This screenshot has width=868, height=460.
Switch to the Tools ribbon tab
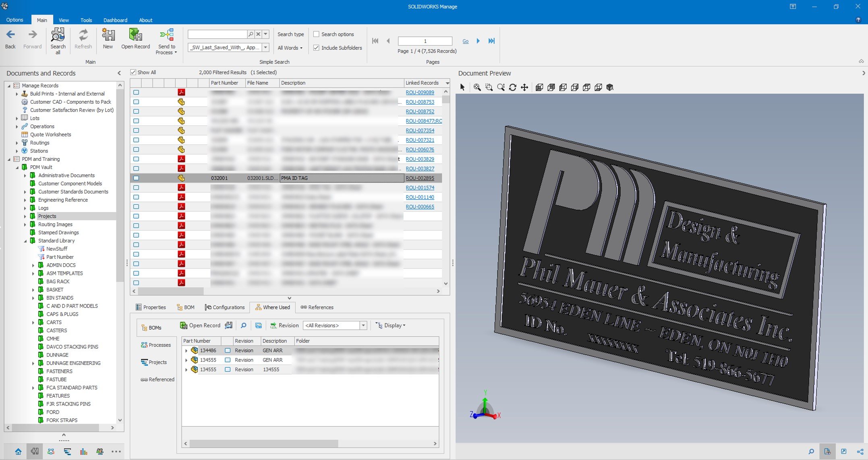click(86, 20)
